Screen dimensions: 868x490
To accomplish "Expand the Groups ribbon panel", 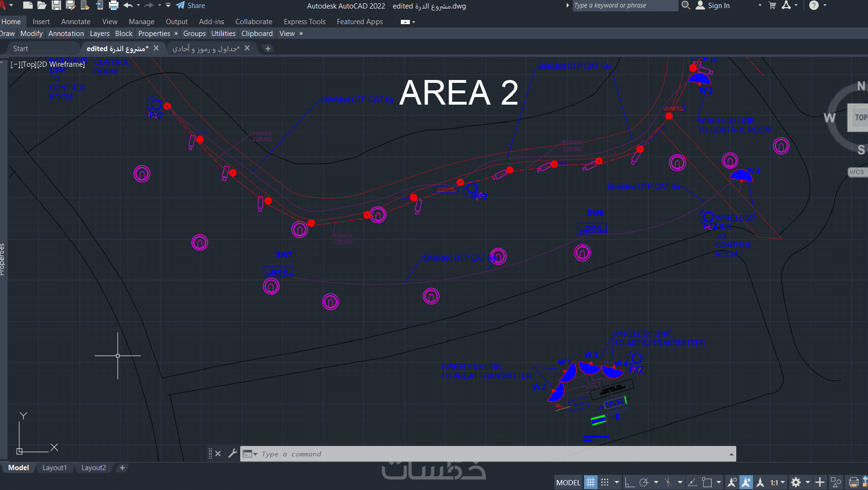I will point(194,34).
